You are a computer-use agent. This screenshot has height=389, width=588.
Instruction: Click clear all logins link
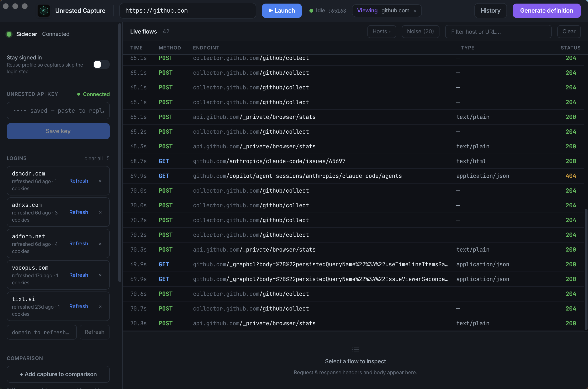(x=93, y=158)
